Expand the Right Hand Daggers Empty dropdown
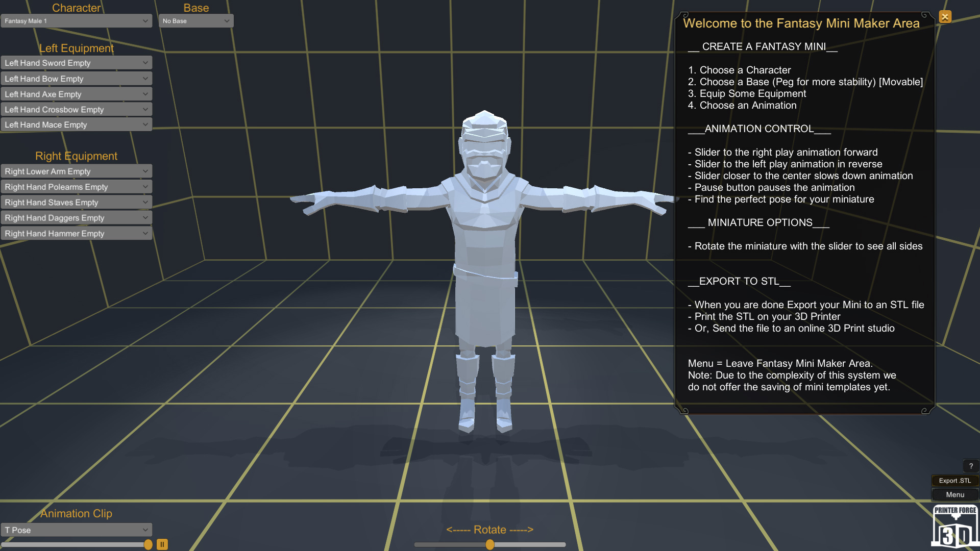980x551 pixels. coord(77,217)
